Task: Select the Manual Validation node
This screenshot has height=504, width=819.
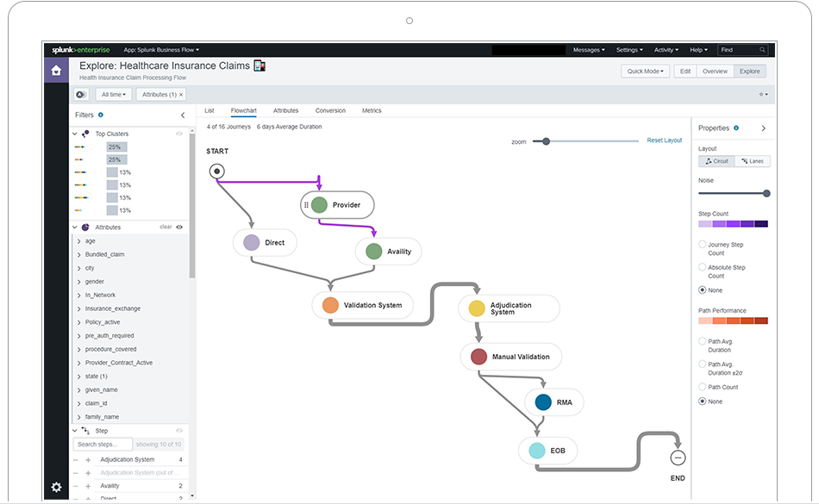Action: point(511,357)
